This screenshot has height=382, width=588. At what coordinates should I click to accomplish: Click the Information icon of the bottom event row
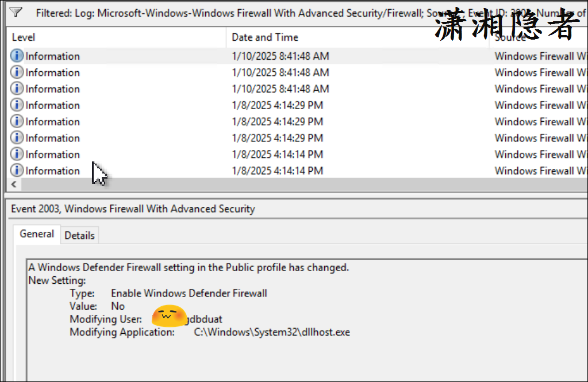17,171
